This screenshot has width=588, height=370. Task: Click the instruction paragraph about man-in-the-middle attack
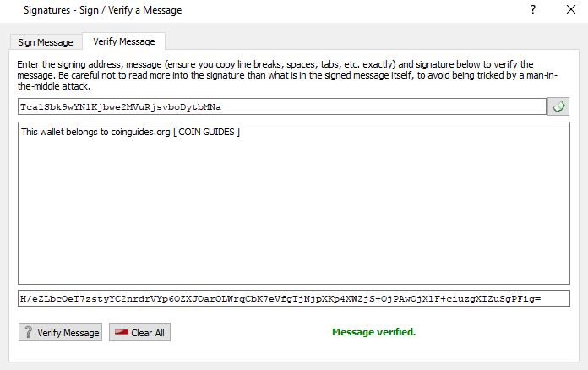click(287, 75)
